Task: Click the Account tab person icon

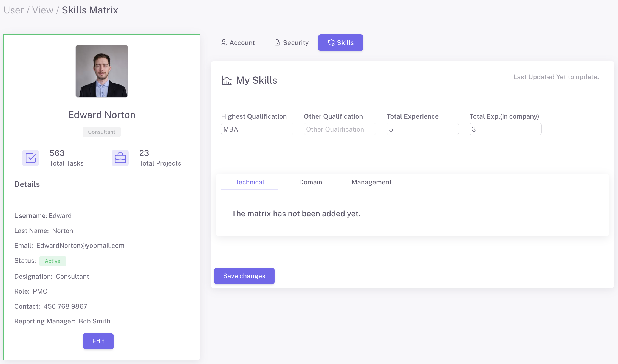Action: click(224, 42)
